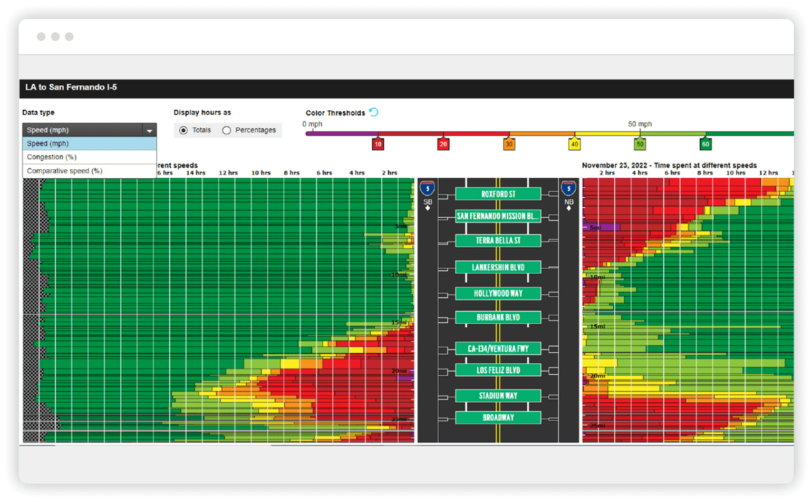The width and height of the screenshot is (812, 504).
Task: Select Congestion (%) from the dropdown
Action: (51, 157)
